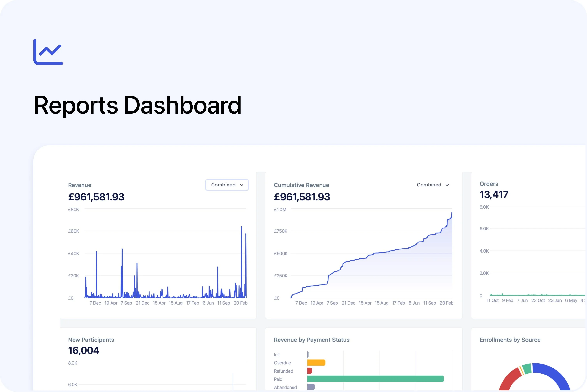Click the green segment of Enrollments donut
This screenshot has height=392, width=587.
[x=527, y=369]
